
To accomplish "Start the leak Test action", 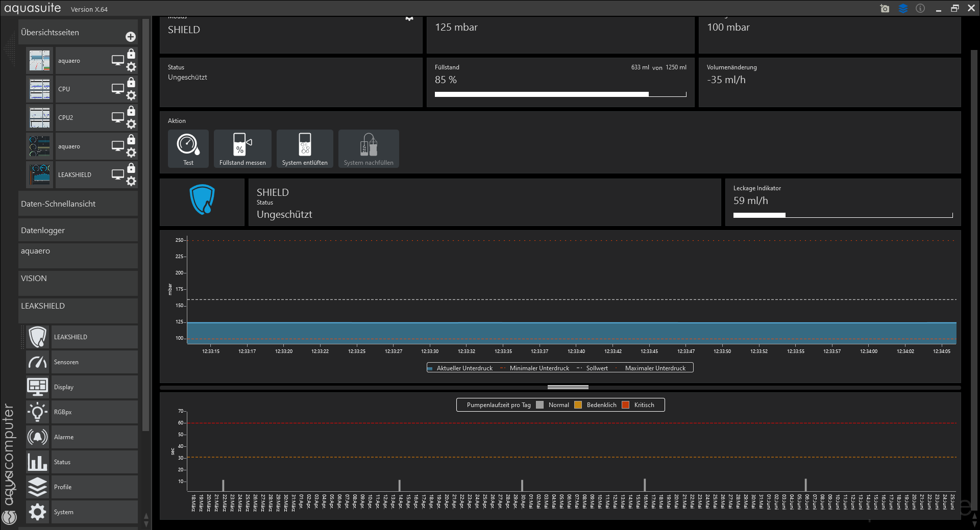I will 188,148.
